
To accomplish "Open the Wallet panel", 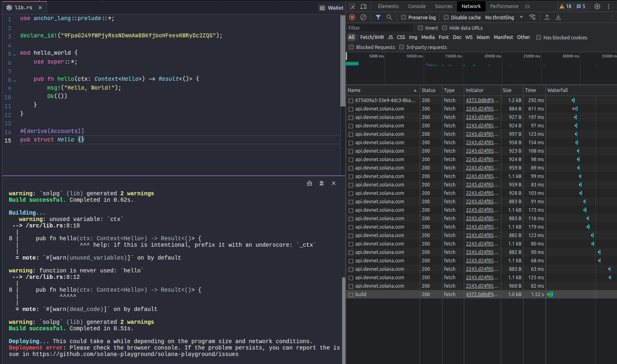I will (x=331, y=7).
